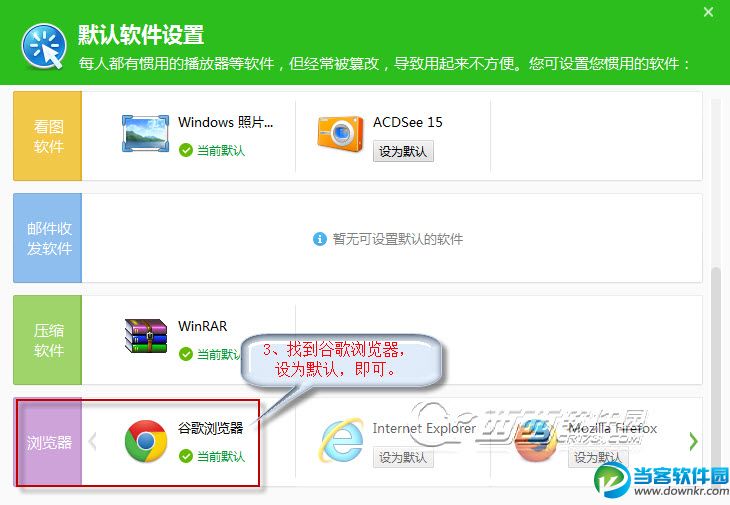Click the Mozilla Firefox label

(613, 428)
